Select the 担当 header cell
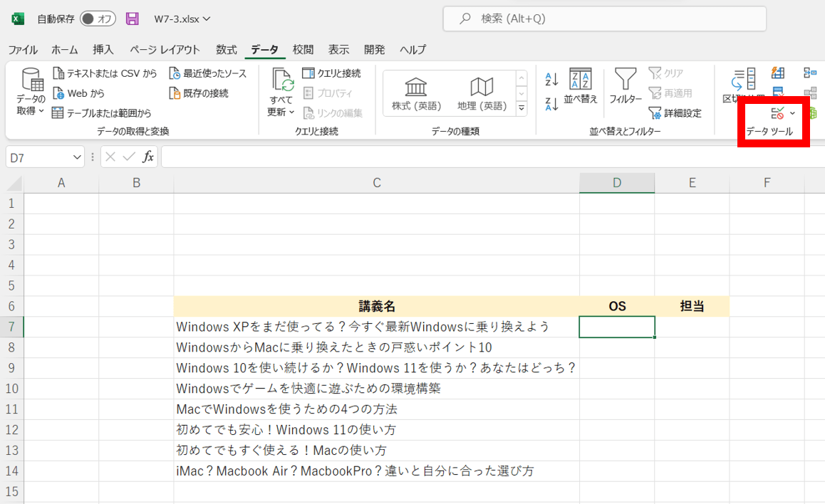This screenshot has height=504, width=825. (x=692, y=306)
